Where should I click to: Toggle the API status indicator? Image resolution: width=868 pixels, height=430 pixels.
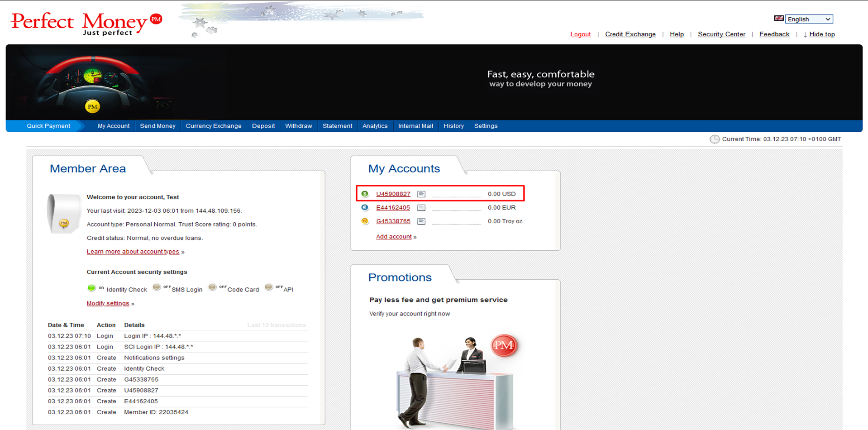269,287
